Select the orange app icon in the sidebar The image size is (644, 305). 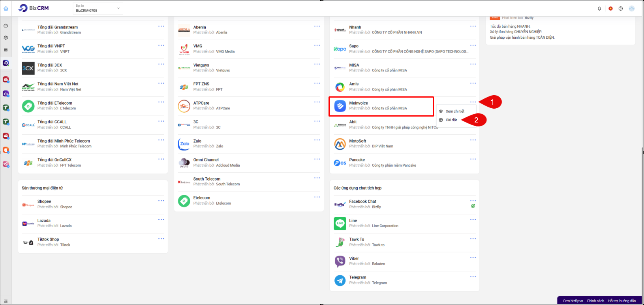pyautogui.click(x=6, y=150)
